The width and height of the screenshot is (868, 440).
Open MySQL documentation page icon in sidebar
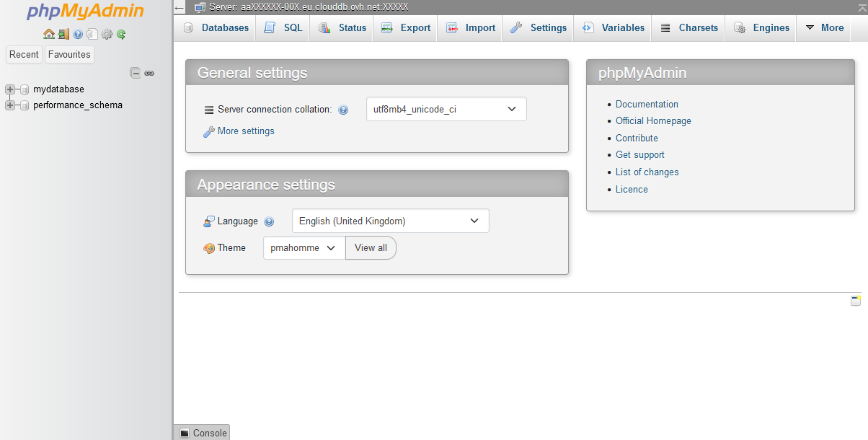pyautogui.click(x=92, y=34)
